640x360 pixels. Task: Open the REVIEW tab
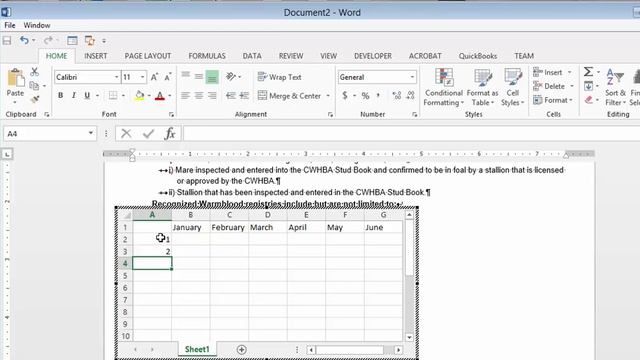(x=291, y=56)
